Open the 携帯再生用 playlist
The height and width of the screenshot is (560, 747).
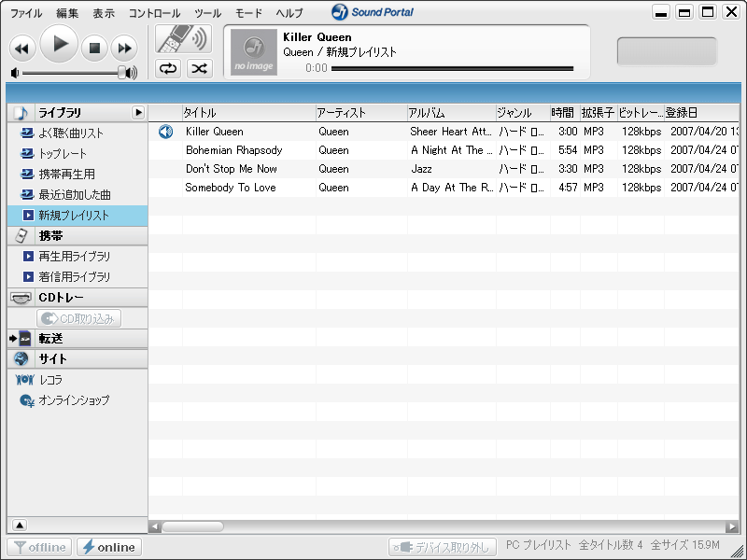[66, 175]
